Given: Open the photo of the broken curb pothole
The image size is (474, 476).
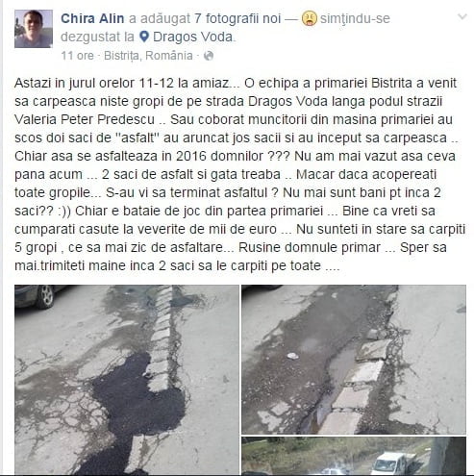Looking at the screenshot, I should click(x=354, y=360).
